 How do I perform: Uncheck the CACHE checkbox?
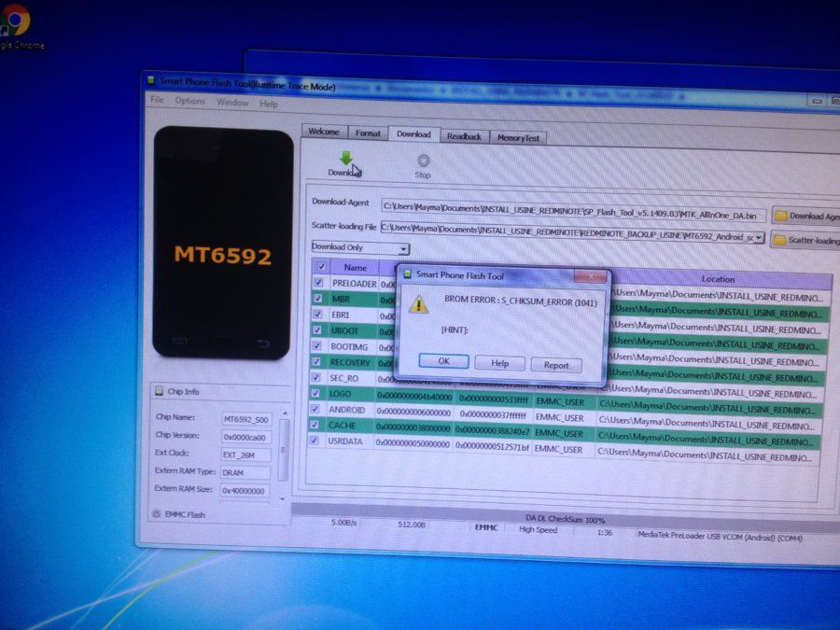315,425
